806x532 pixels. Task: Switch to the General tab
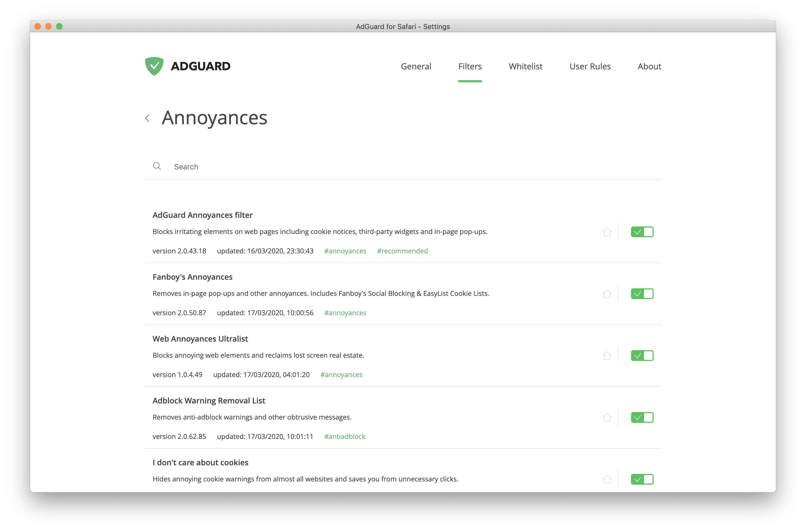coord(416,66)
